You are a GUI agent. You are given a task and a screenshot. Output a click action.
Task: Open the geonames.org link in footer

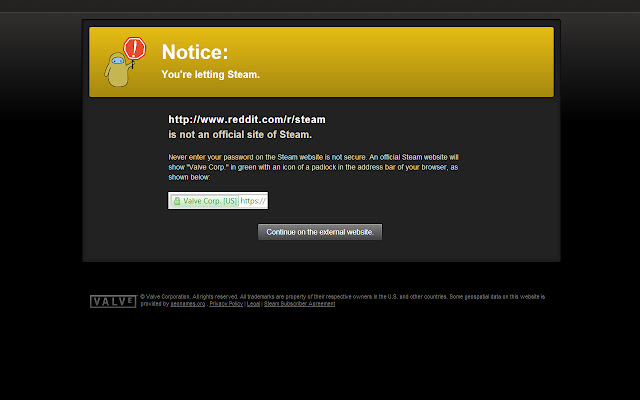pos(188,304)
